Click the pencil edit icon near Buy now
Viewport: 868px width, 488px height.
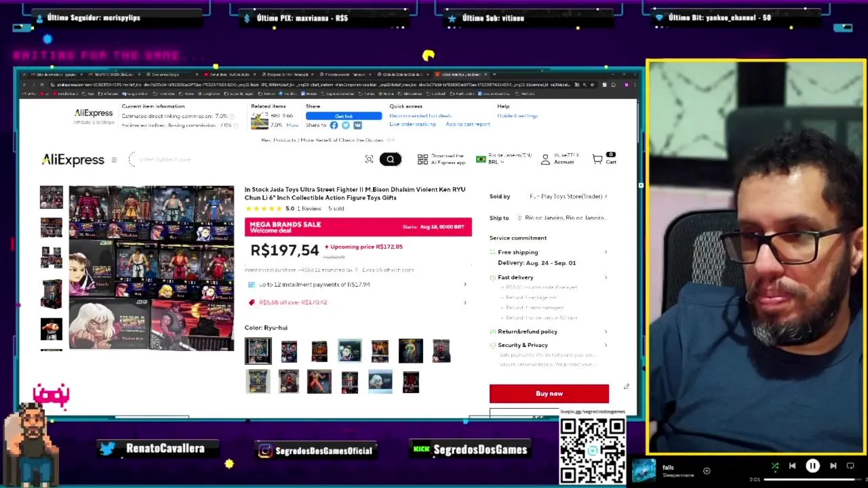click(x=627, y=387)
